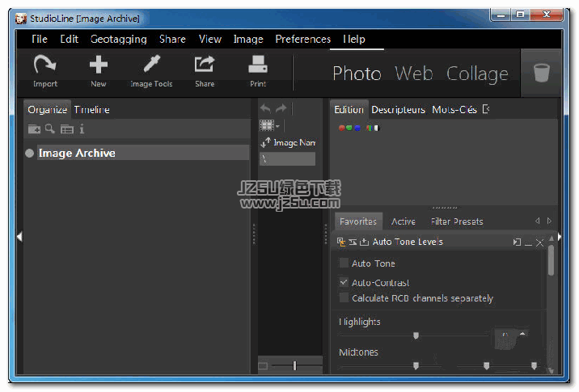
Task: Switch to the Organize tab
Action: [47, 110]
